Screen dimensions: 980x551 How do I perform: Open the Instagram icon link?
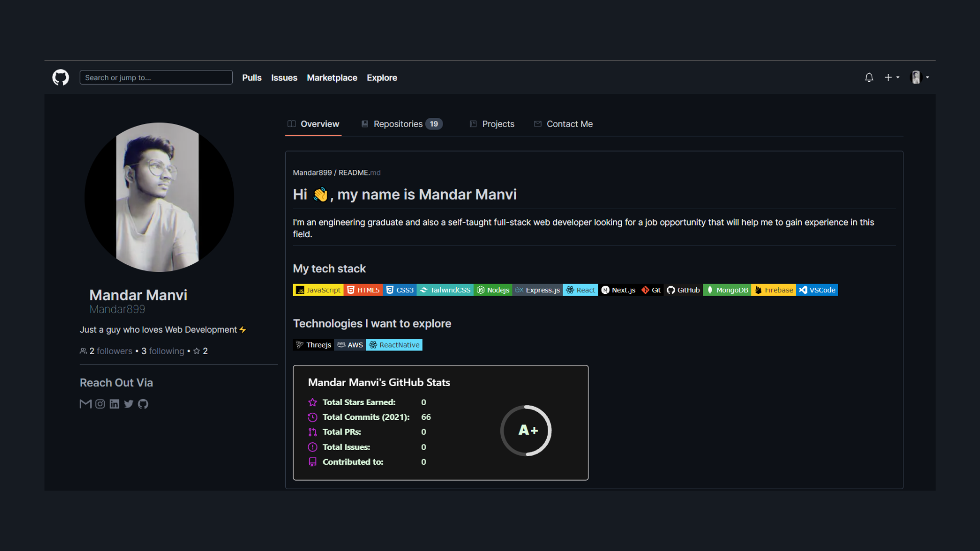pos(100,404)
